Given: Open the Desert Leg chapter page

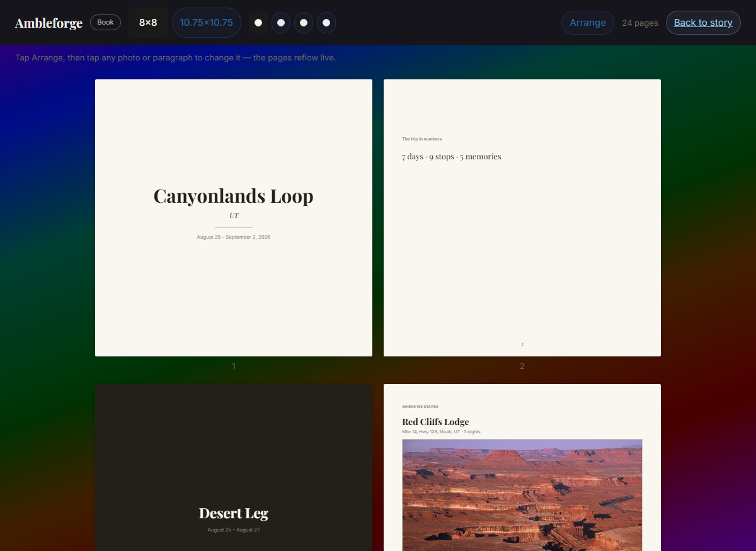Looking at the screenshot, I should tap(234, 467).
